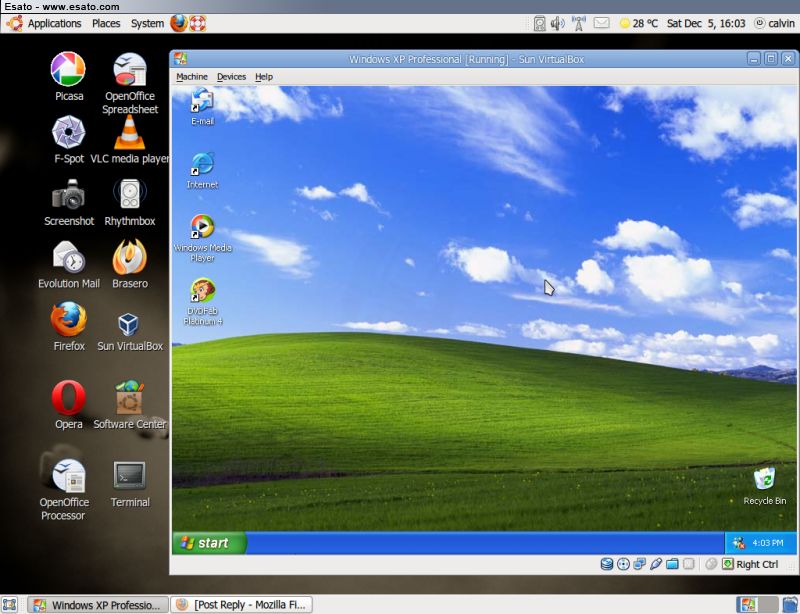Open the 28 °C weather applet
Screen dimensions: 800x614
638,23
